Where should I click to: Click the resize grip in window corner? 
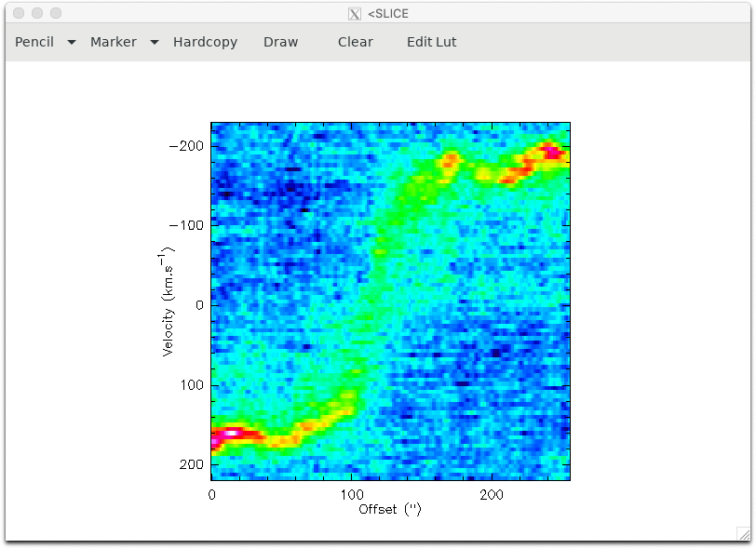tap(743, 533)
